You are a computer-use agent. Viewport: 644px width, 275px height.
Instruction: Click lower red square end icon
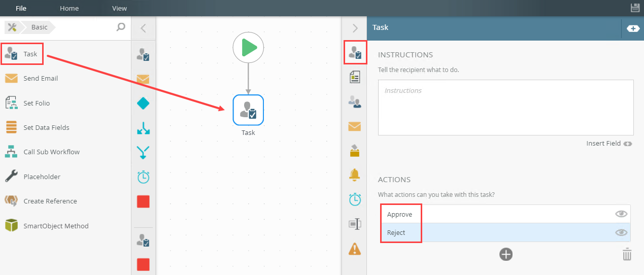(x=143, y=264)
